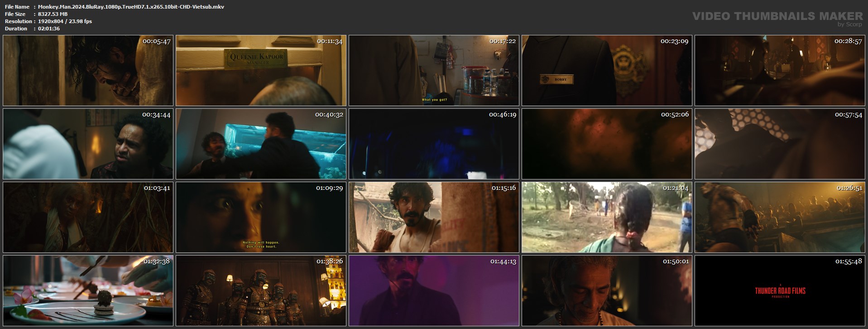The width and height of the screenshot is (868, 329).
Task: Click the file name Monkey.Man.2024 text
Action: (x=131, y=7)
